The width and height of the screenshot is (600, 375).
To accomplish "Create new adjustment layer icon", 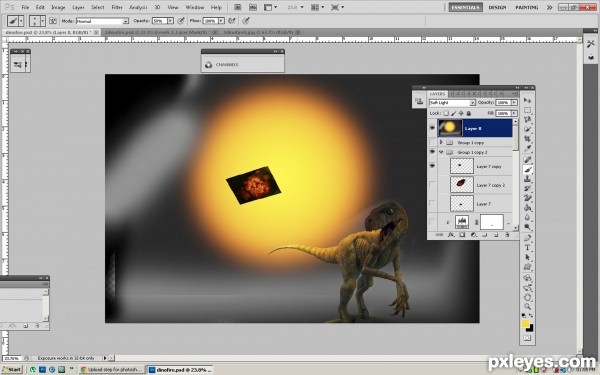I will pyautogui.click(x=473, y=235).
